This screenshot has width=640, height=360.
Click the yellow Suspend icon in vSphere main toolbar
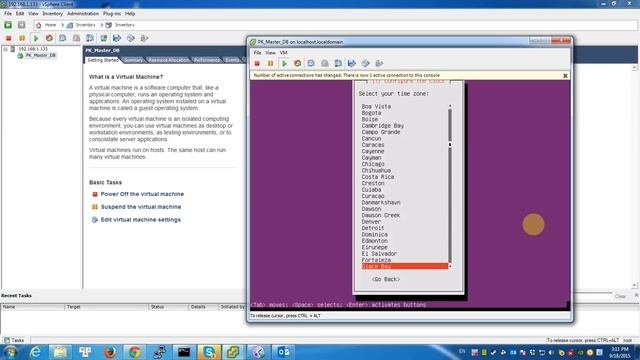click(22, 38)
